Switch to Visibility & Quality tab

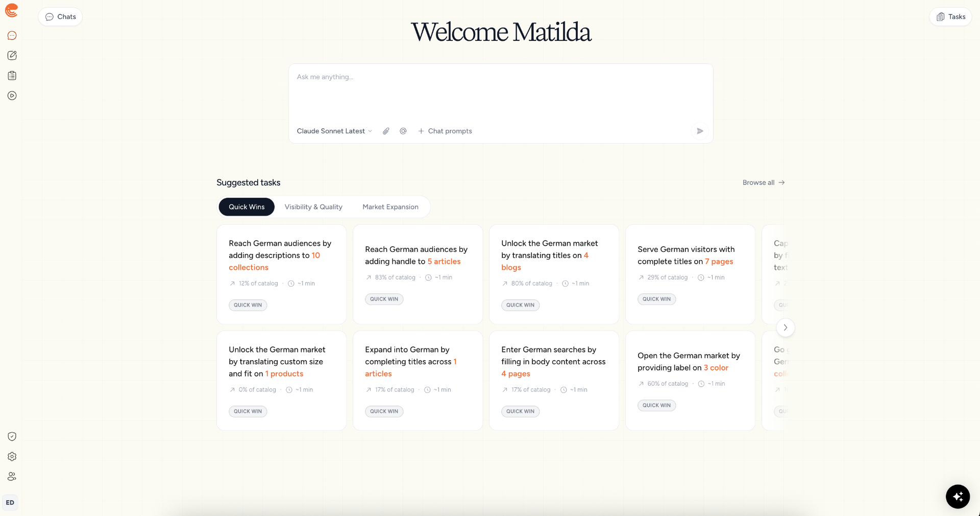(313, 207)
